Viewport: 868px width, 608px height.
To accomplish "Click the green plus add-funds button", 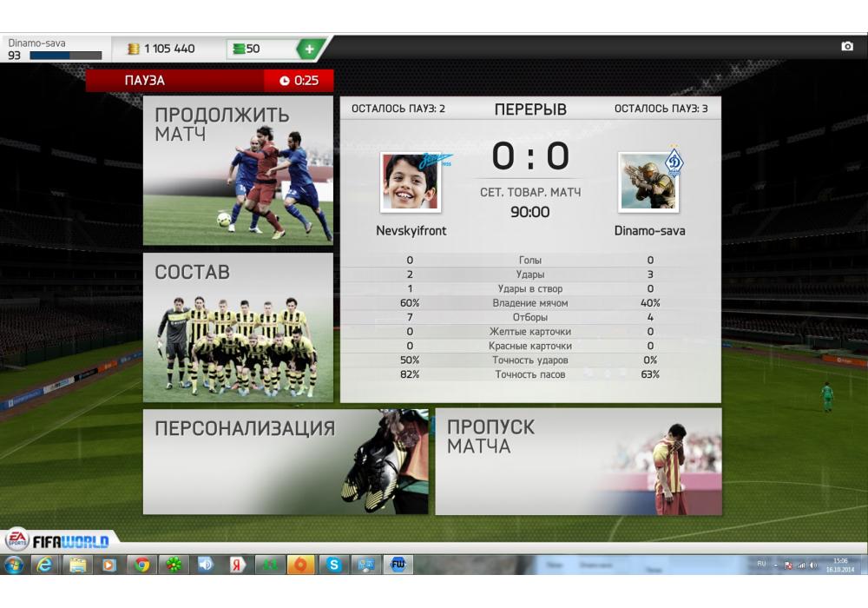I will pos(311,49).
